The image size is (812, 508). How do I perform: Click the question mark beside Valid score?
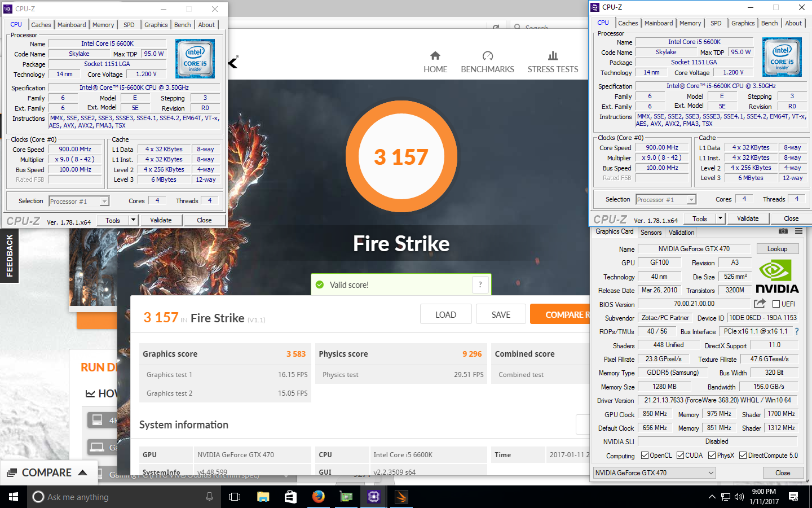[480, 284]
